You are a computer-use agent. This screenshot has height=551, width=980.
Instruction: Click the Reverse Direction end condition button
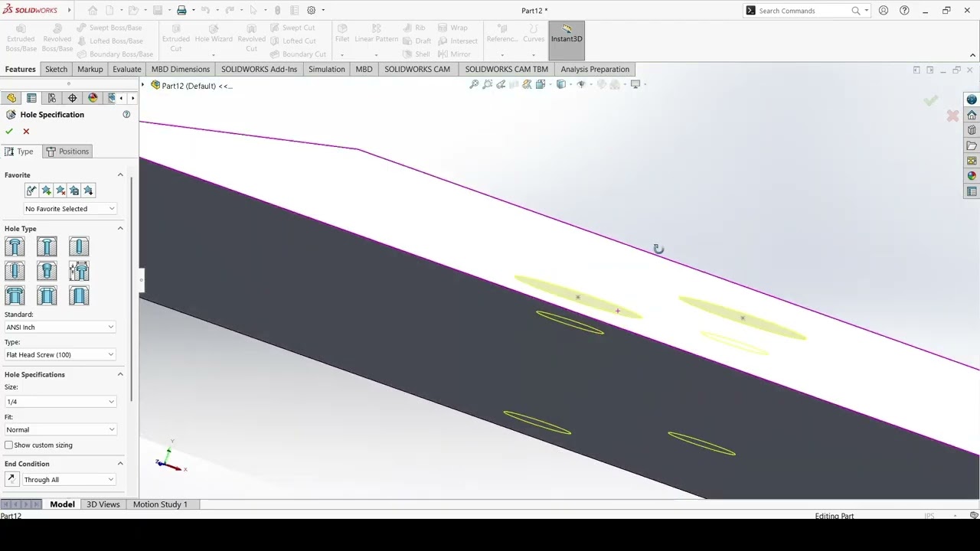coord(11,479)
